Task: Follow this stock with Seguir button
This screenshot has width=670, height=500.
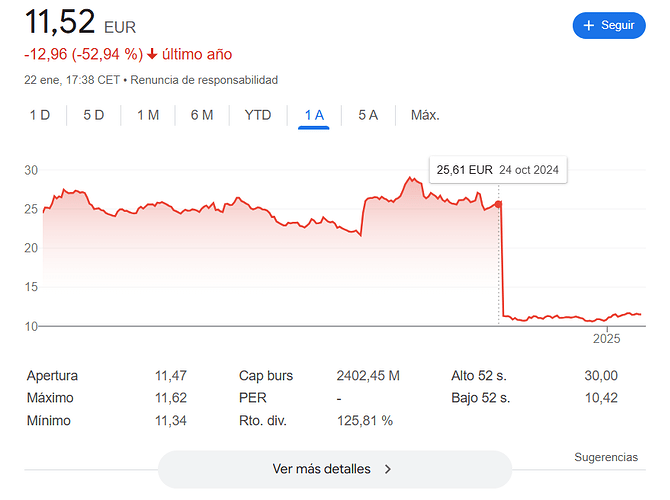Action: [609, 25]
